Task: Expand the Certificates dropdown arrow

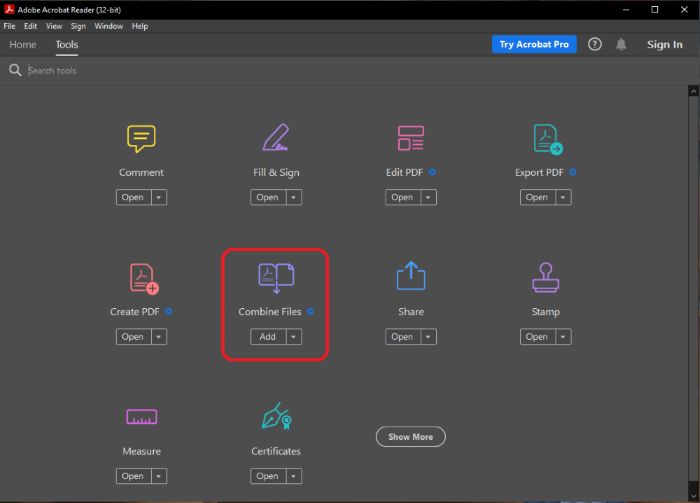Action: point(294,476)
